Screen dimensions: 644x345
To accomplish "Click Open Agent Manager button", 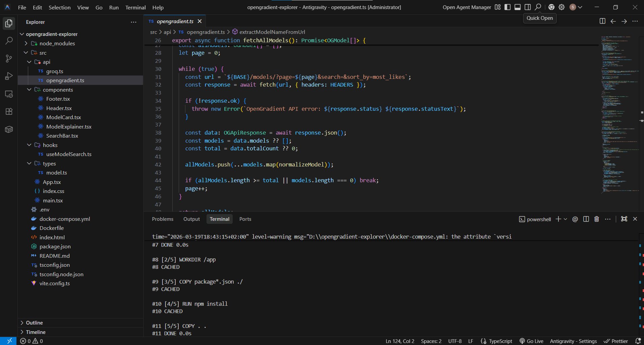I will tap(466, 7).
